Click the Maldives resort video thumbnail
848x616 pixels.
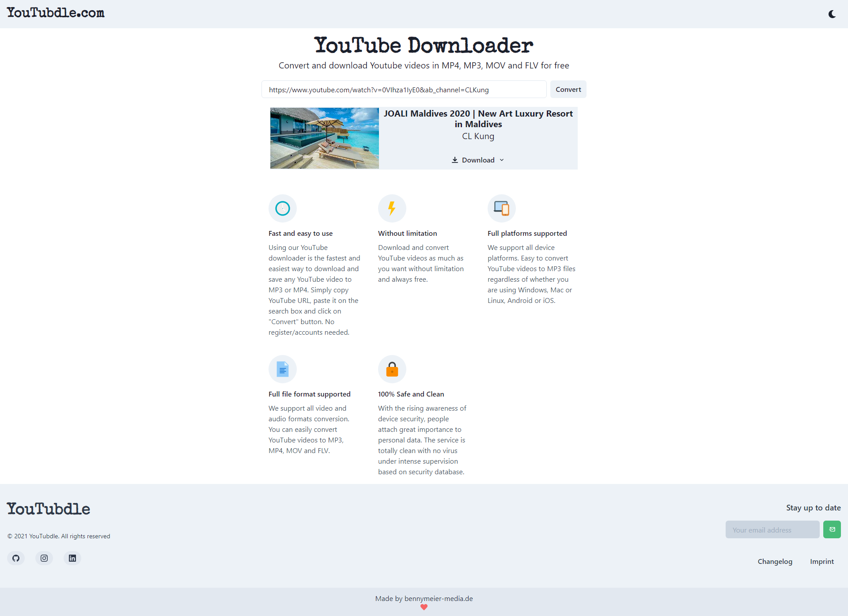tap(325, 138)
